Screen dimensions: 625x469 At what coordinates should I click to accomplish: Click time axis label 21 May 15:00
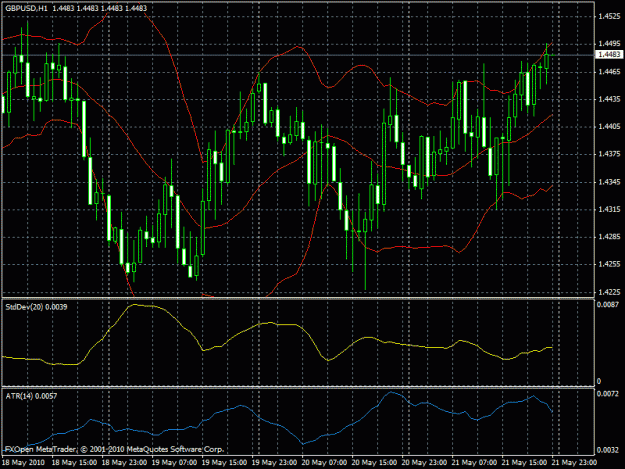pos(524,463)
